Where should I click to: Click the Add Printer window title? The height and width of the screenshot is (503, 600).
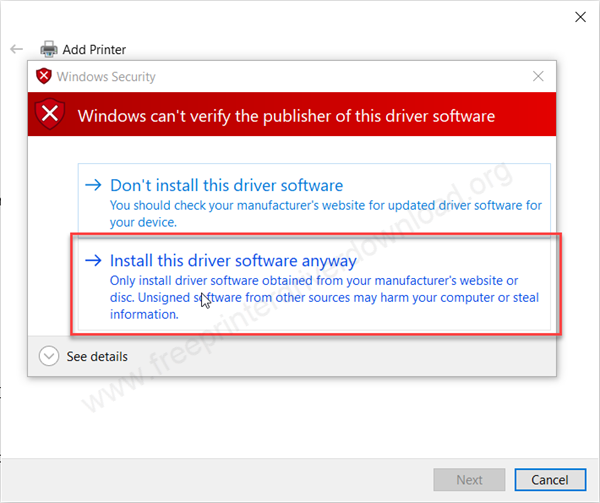click(96, 49)
